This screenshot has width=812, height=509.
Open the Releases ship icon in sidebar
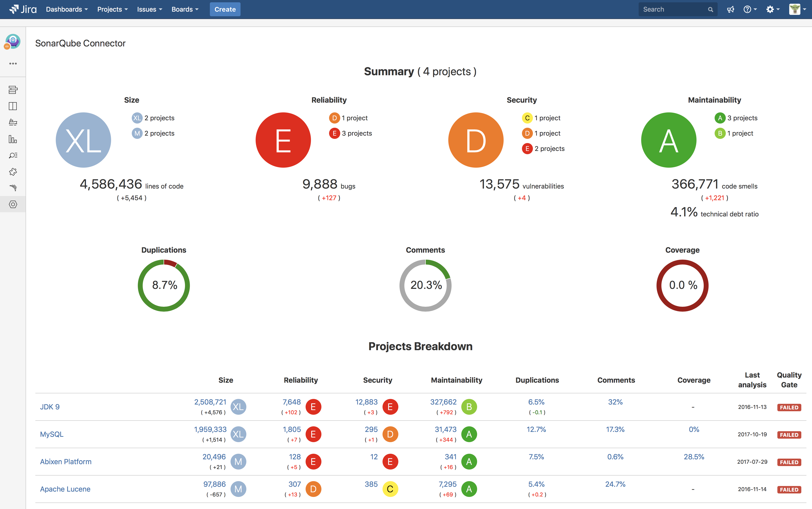point(13,122)
